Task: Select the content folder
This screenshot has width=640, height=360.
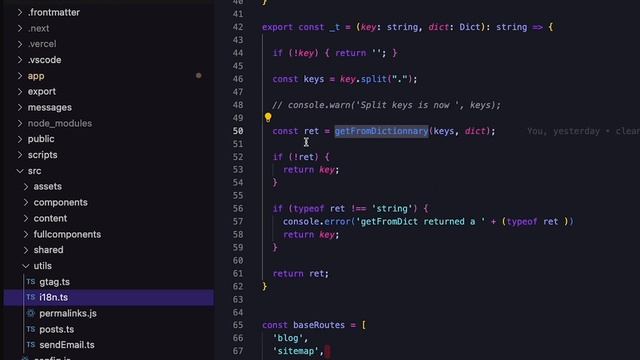Action: tap(50, 218)
